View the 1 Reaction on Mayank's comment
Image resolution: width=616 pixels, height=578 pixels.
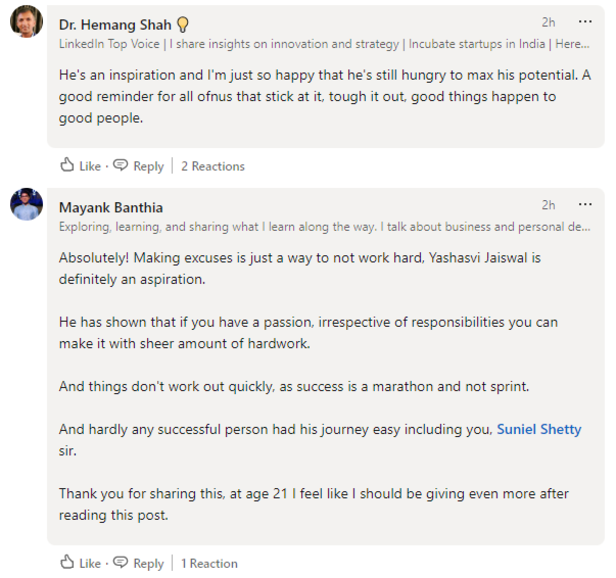pos(209,563)
